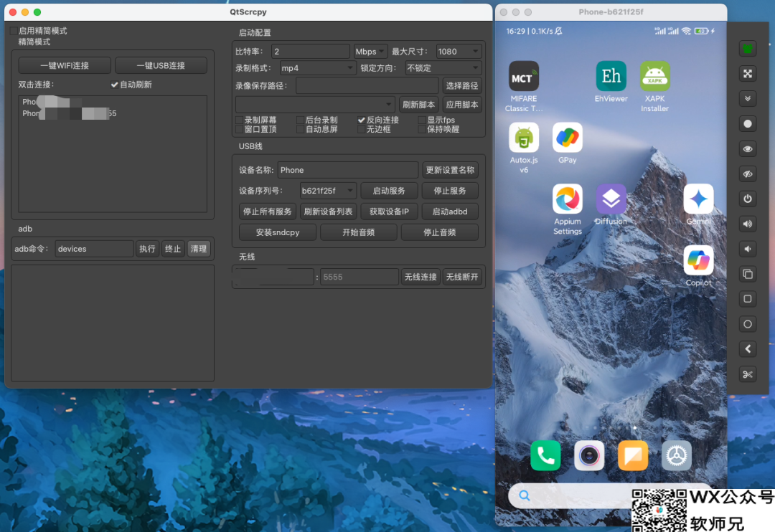Open phone Settings gear in dock

pos(677,455)
